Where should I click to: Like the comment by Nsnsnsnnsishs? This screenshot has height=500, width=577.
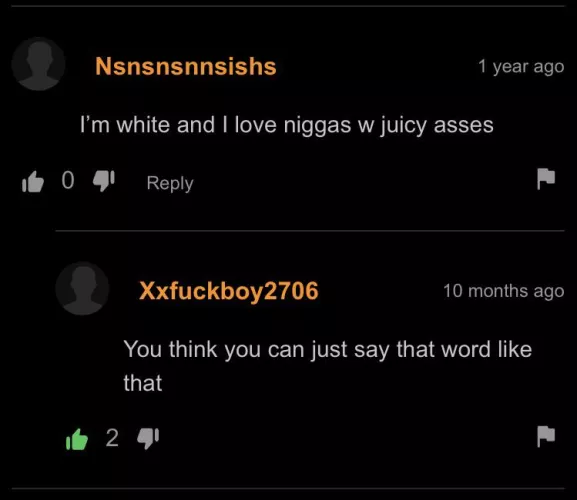pyautogui.click(x=33, y=182)
